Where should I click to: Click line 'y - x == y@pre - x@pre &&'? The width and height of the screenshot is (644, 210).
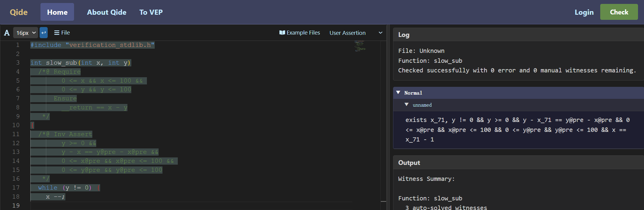(x=110, y=152)
